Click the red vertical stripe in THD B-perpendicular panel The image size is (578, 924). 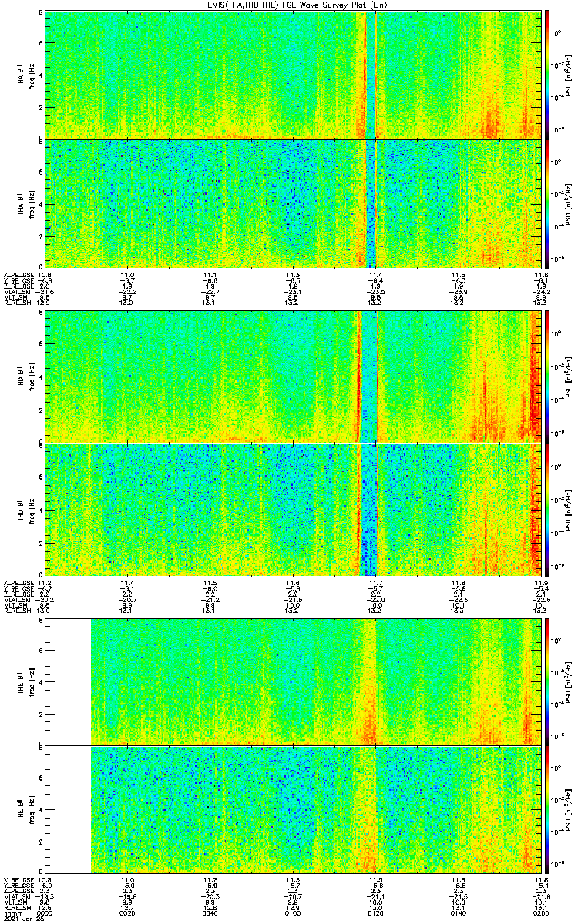[x=358, y=377]
